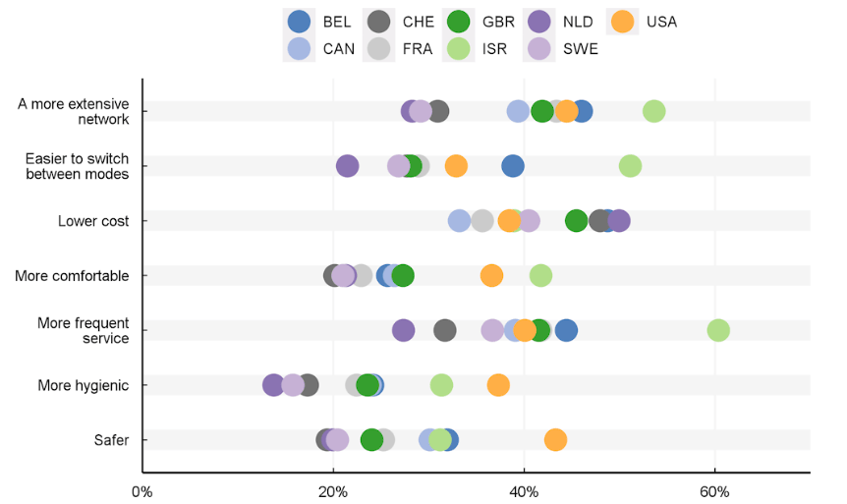This screenshot has width=847, height=504.
Task: Toggle the USA orange legend marker
Action: (621, 22)
